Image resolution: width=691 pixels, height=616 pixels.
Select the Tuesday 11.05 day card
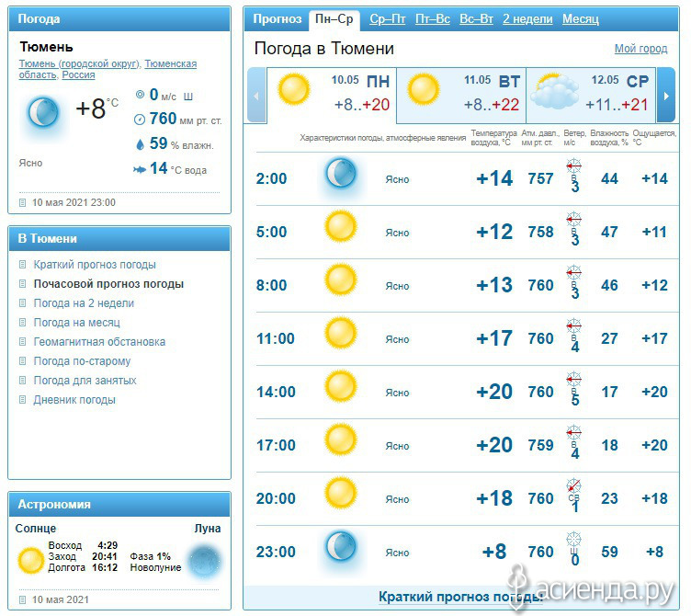click(x=461, y=95)
